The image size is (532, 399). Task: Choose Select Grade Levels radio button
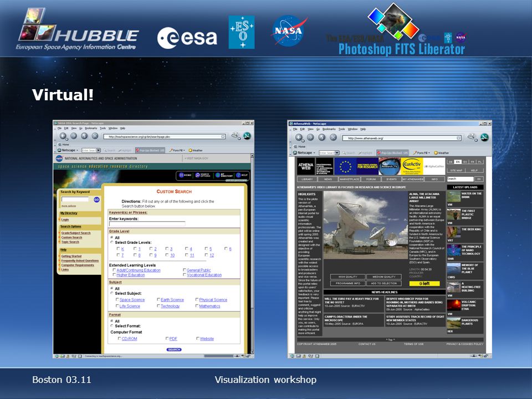(x=112, y=242)
